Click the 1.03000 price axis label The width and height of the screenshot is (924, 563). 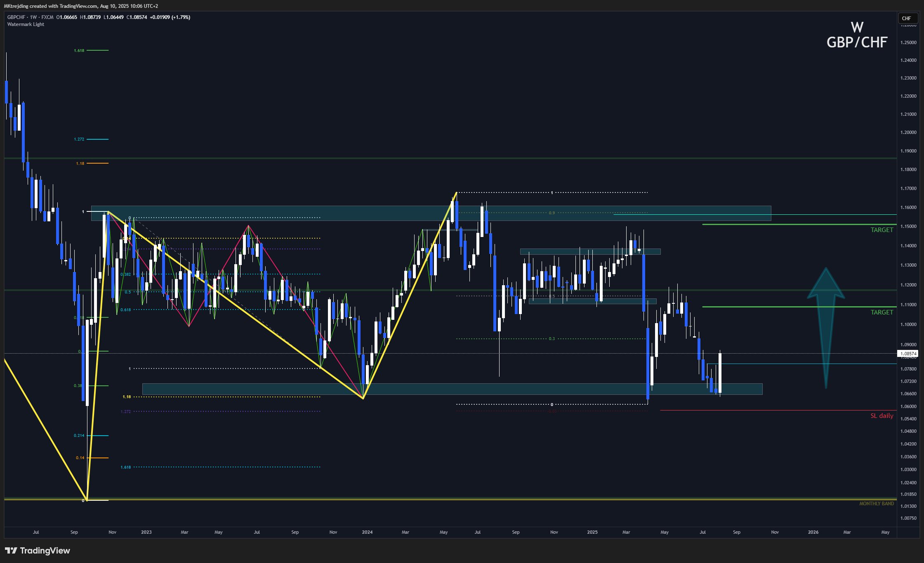pyautogui.click(x=908, y=469)
